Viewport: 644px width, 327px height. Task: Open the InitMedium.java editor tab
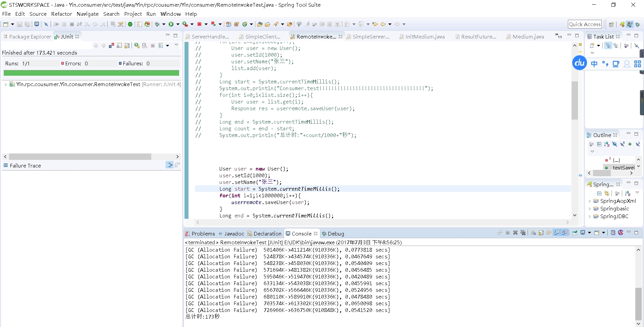coord(422,37)
